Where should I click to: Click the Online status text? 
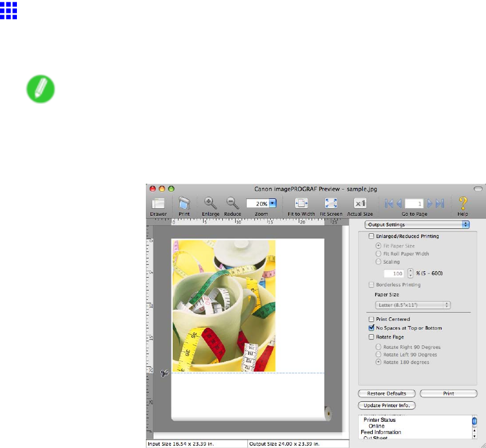point(376,426)
